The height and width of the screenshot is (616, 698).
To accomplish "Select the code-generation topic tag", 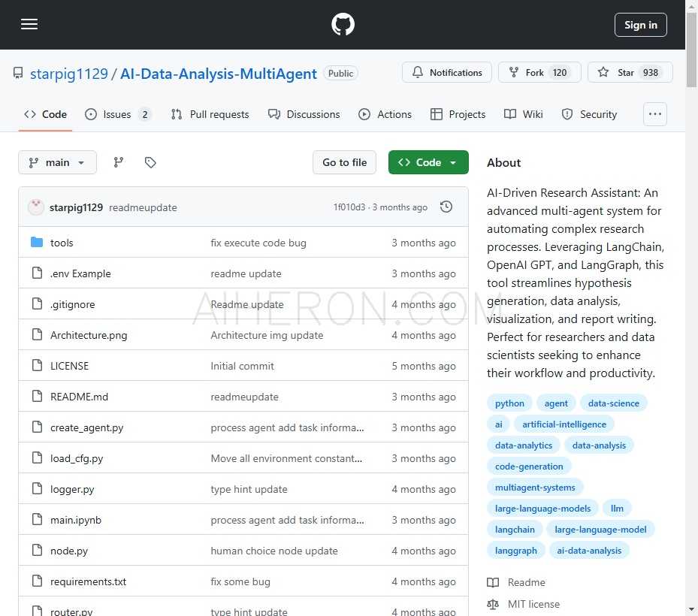I will [529, 467].
